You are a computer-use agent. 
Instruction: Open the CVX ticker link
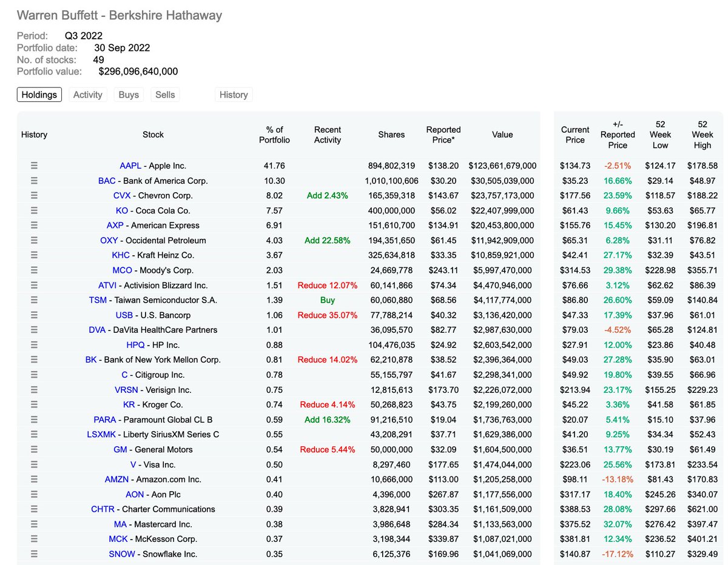click(x=123, y=195)
